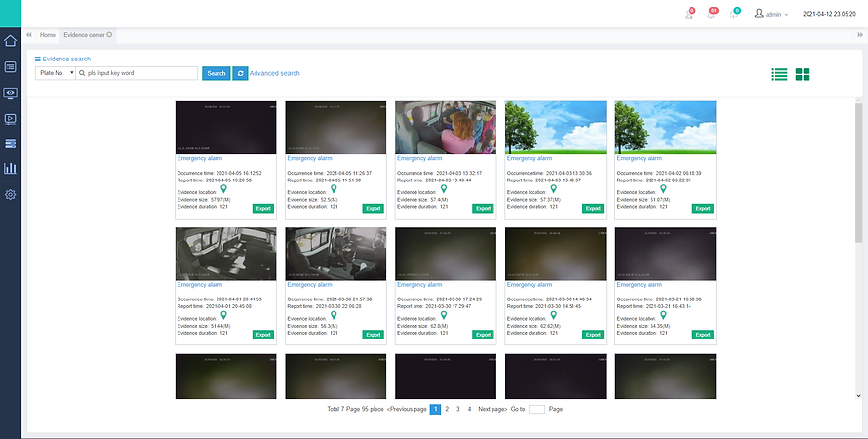Screen dimensions: 868x439
Task: Open the server/storage icon in the sidebar
Action: pyautogui.click(x=10, y=143)
